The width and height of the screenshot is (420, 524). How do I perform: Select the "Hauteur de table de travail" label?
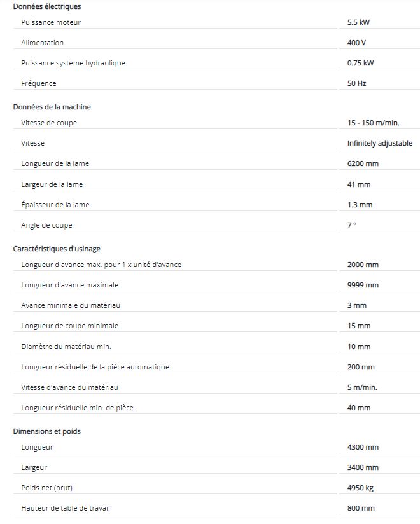(x=69, y=508)
